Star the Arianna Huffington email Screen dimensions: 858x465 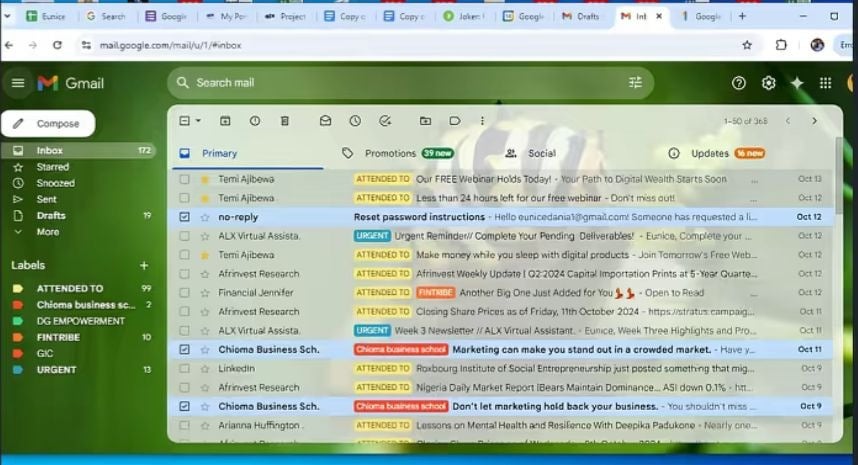[205, 426]
